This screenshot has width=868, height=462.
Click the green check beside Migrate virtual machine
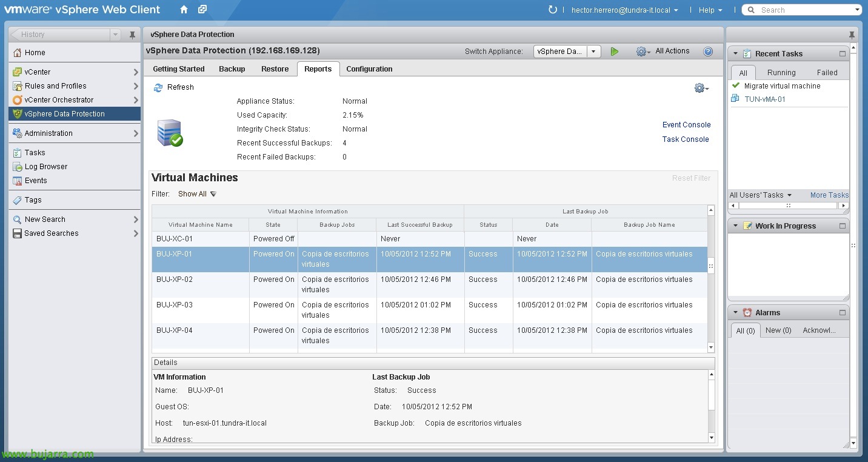point(736,85)
